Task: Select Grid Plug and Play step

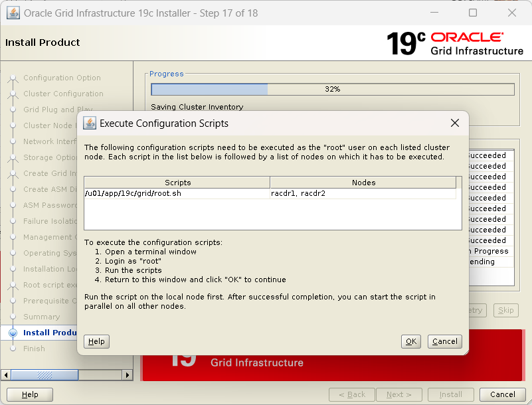Action: click(58, 110)
